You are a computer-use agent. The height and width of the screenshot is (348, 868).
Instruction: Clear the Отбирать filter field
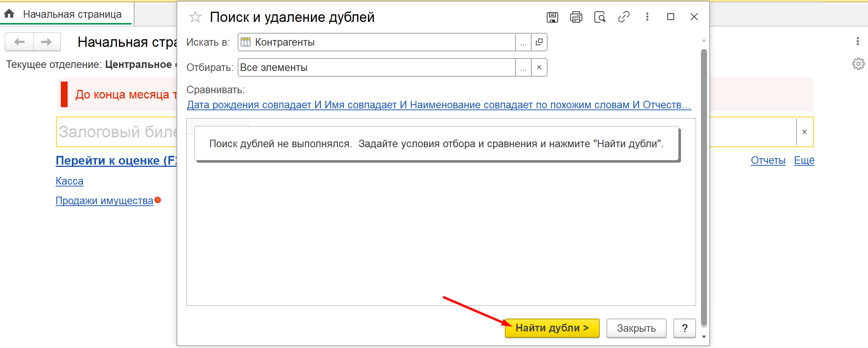[539, 68]
